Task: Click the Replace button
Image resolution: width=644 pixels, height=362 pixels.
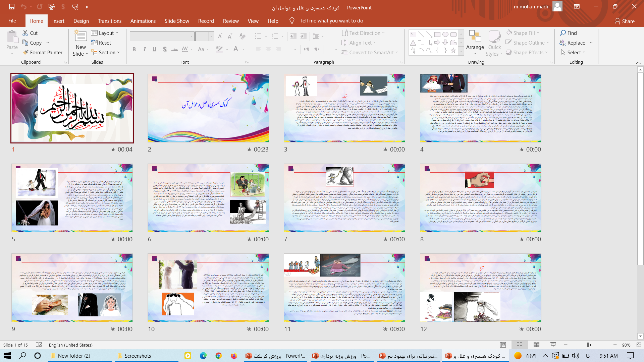Action: pos(576,43)
